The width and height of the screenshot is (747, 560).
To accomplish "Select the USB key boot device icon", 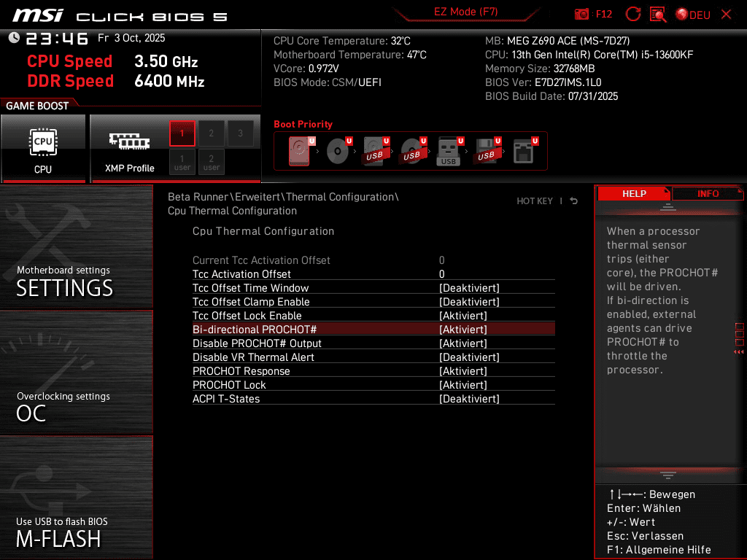I will (449, 151).
